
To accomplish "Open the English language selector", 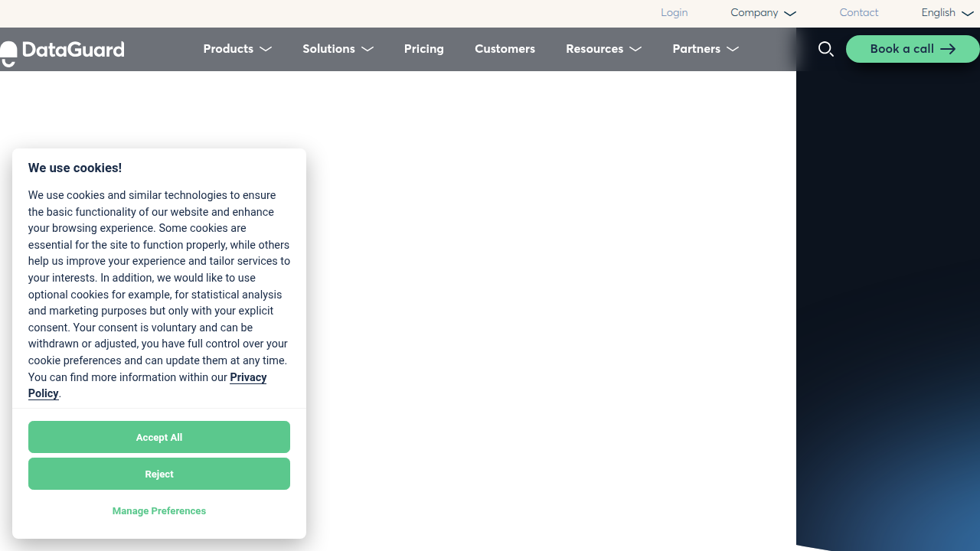I will click(x=948, y=12).
